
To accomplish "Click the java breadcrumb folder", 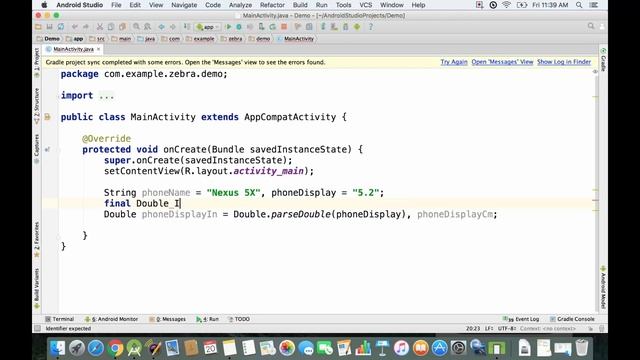I will [x=146, y=39].
